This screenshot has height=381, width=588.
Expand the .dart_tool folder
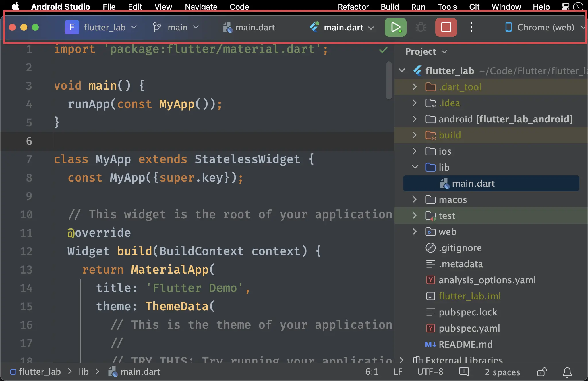pyautogui.click(x=415, y=86)
